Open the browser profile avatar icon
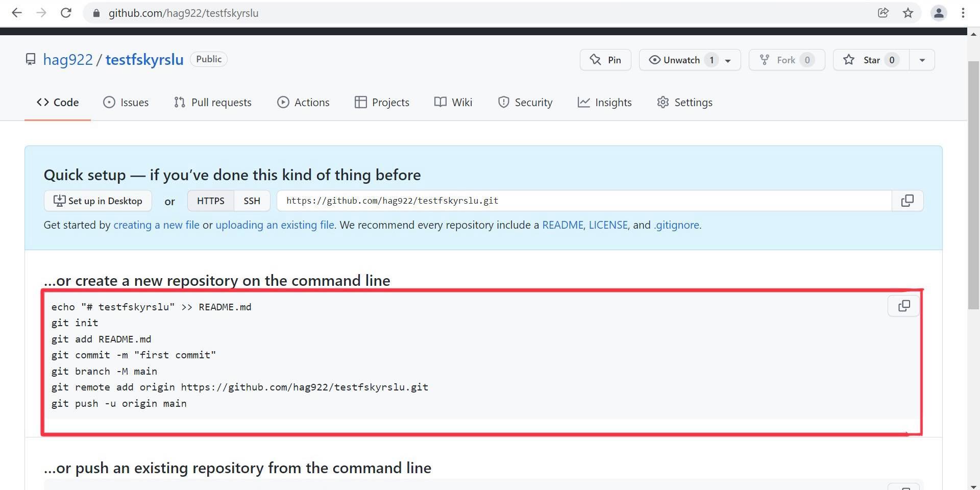This screenshot has width=980, height=490. click(938, 13)
